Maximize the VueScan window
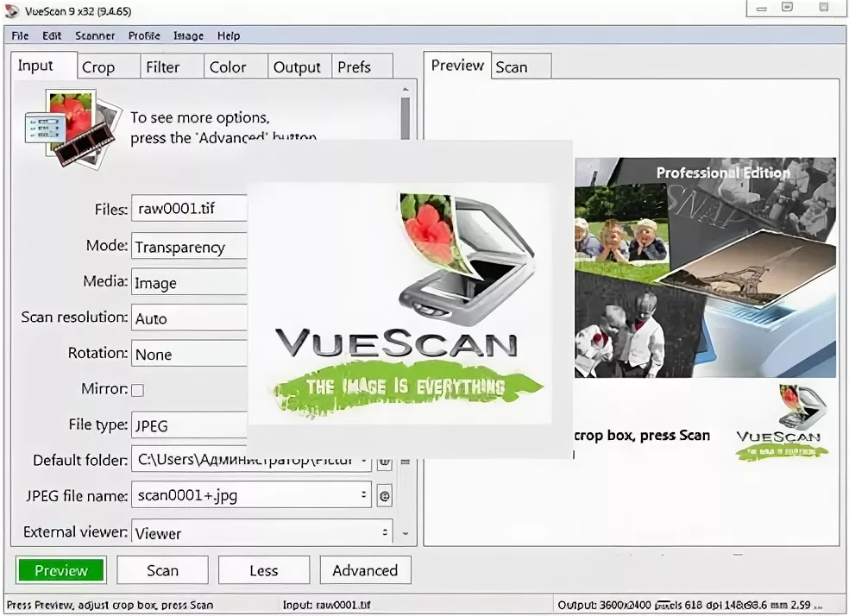 [x=787, y=8]
